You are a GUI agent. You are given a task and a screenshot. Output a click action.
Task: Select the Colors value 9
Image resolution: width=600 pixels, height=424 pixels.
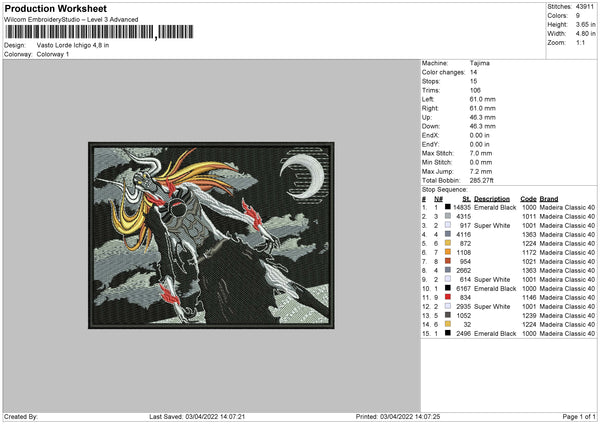tap(578, 16)
